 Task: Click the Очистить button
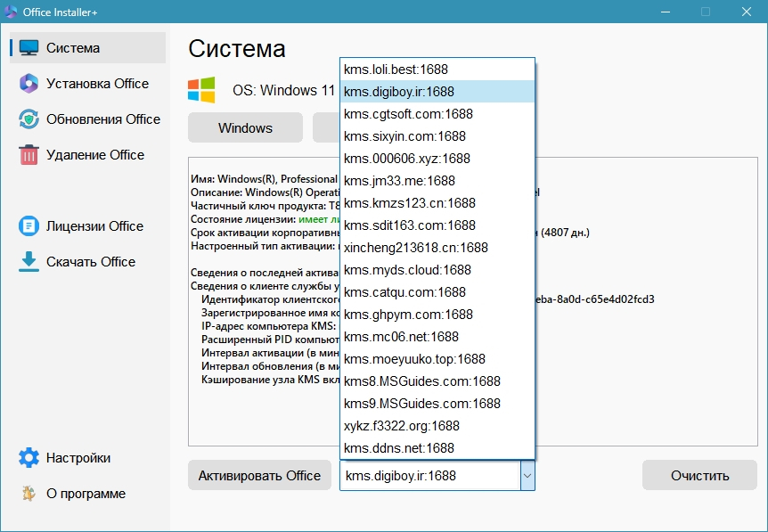[x=699, y=475]
